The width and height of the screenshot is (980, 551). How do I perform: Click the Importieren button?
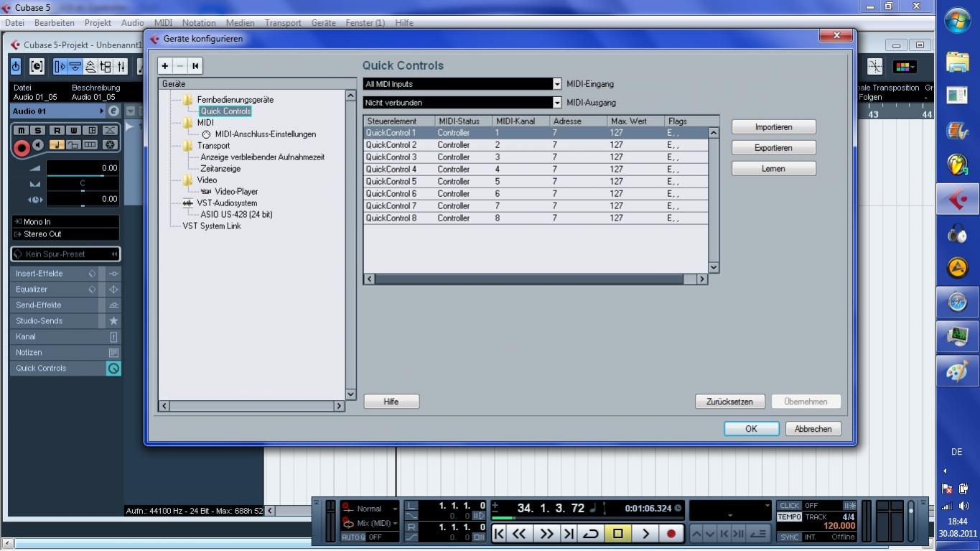tap(773, 127)
